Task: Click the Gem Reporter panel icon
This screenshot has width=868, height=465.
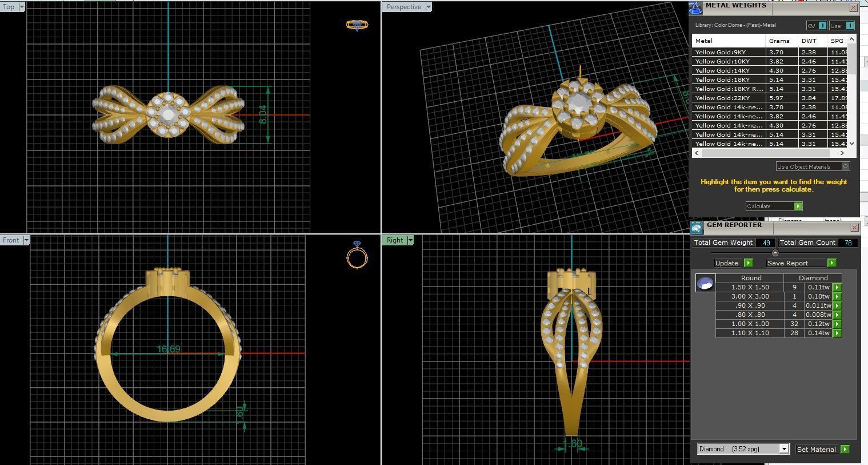Action: tap(697, 228)
